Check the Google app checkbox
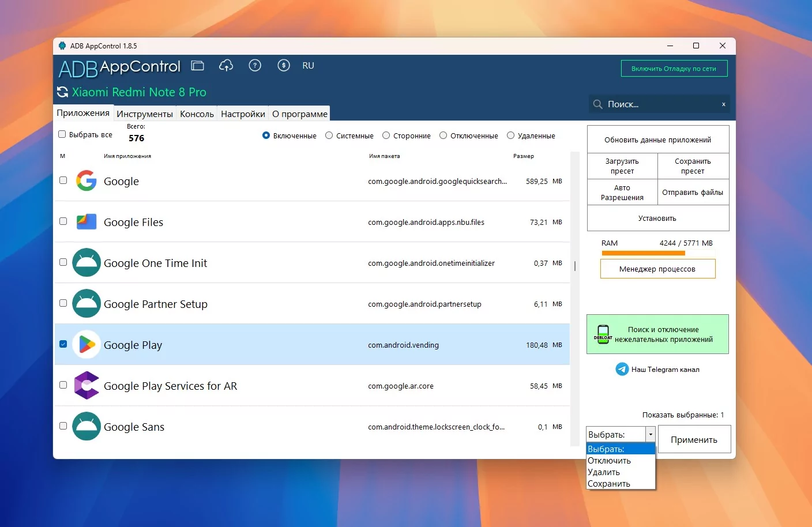 click(x=63, y=180)
